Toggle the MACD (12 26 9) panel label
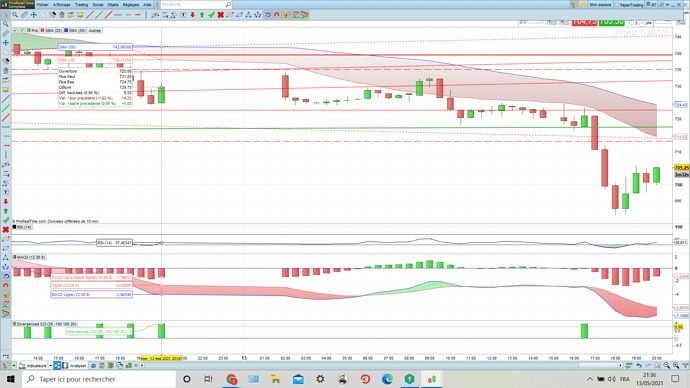 coord(29,257)
